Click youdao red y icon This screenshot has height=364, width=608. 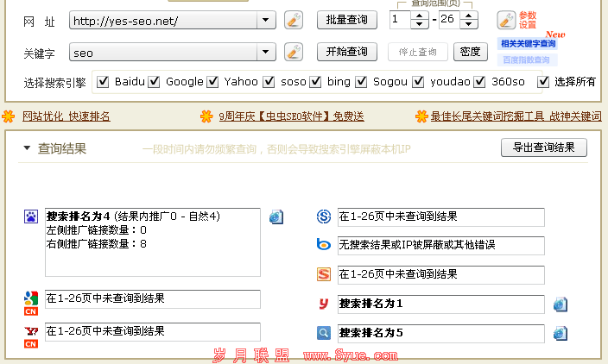[324, 304]
